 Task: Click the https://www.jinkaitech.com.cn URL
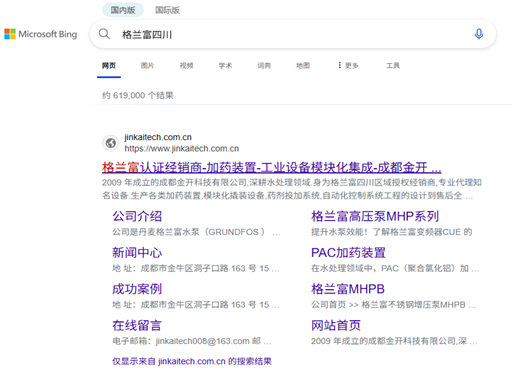182,148
